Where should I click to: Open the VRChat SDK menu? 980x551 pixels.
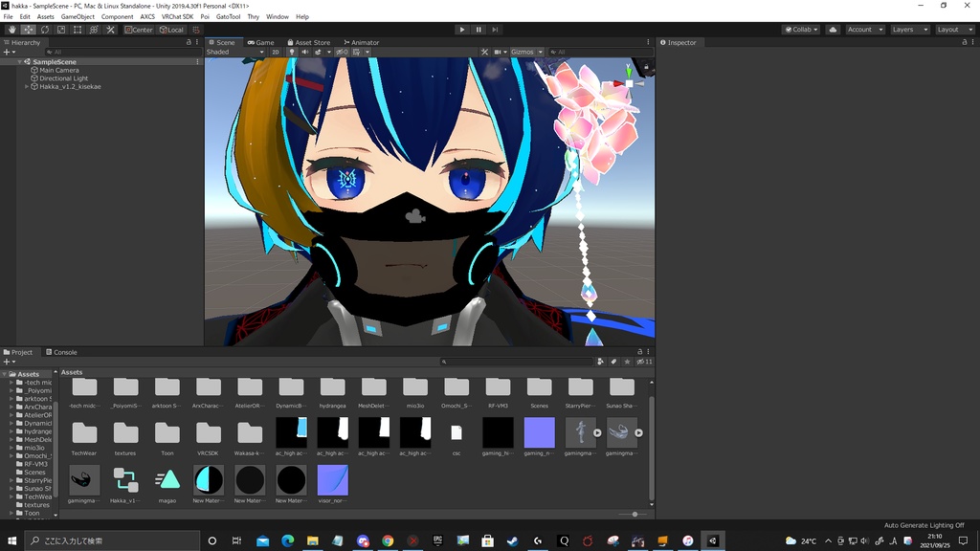177,17
